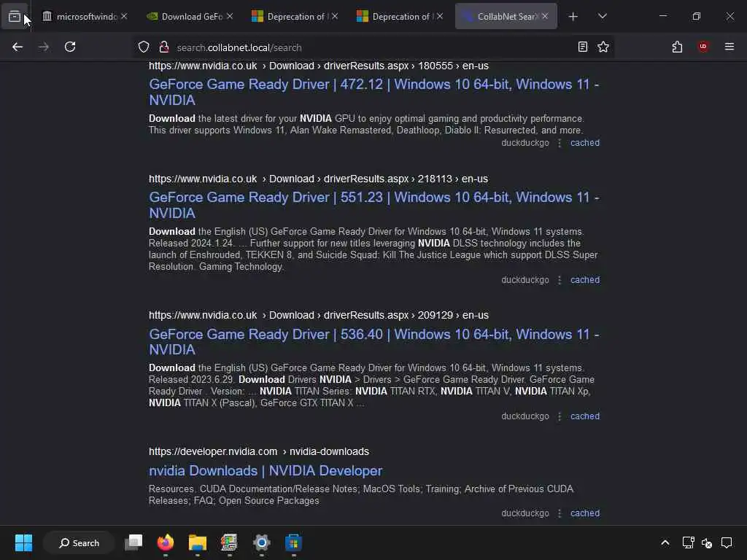Click URL path ending 218113 en-us
The image size is (747, 560).
318,179
